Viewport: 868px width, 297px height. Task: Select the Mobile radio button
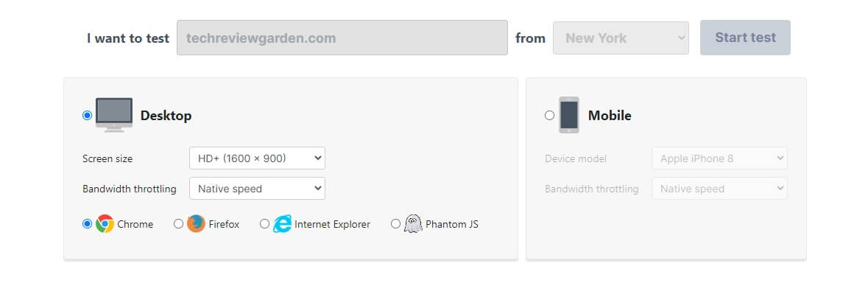[x=549, y=115]
